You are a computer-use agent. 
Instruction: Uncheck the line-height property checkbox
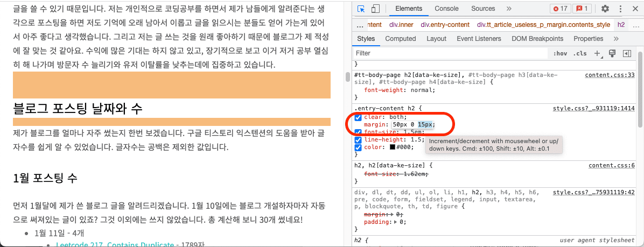coord(358,139)
